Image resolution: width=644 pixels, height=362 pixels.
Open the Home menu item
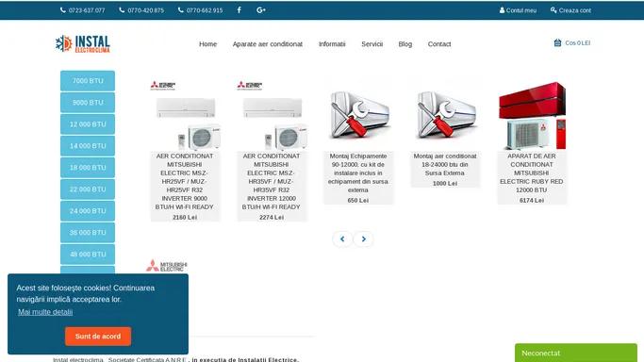(x=207, y=44)
